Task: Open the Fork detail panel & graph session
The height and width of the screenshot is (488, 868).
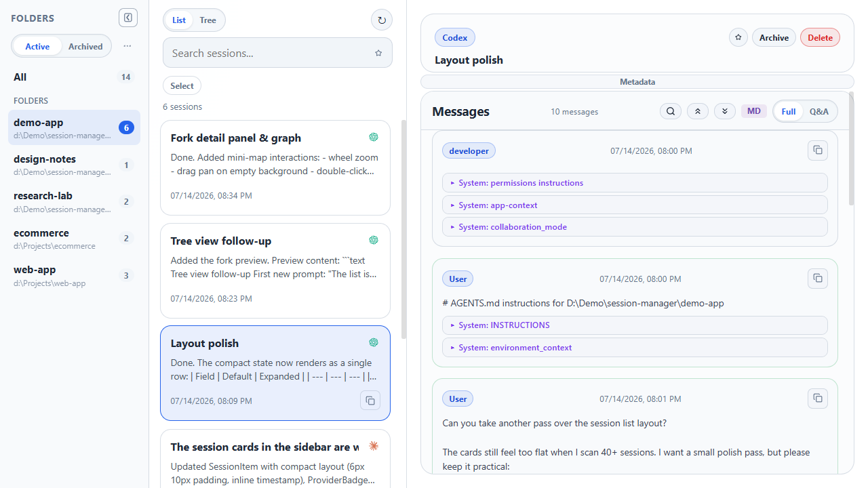Action: (275, 167)
